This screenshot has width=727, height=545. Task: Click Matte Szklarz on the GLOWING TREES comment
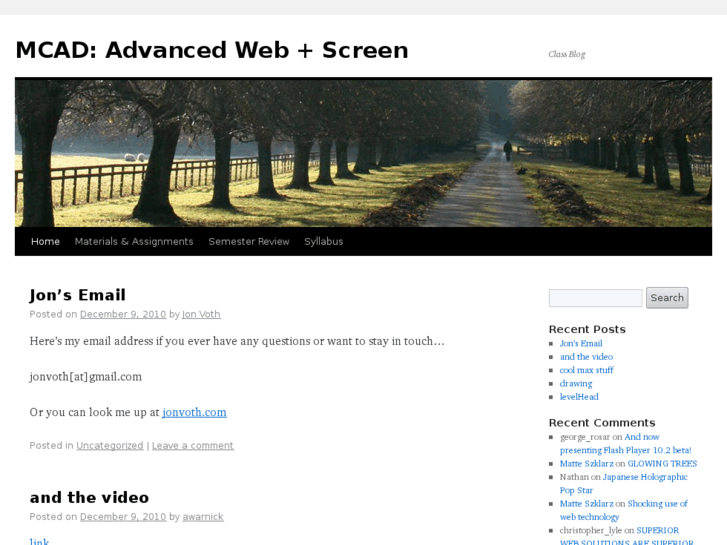587,463
